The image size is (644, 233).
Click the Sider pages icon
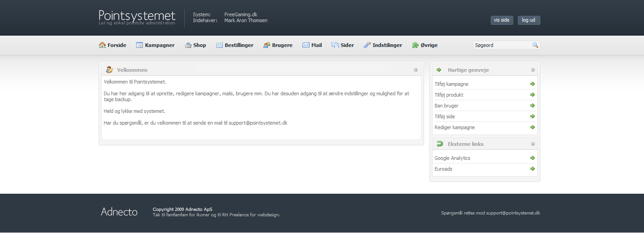[335, 45]
